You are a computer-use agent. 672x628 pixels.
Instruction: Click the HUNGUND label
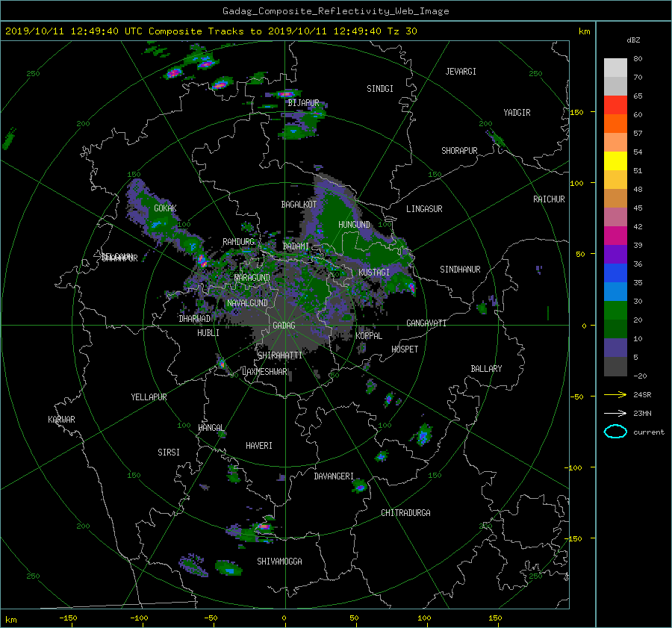[354, 225]
